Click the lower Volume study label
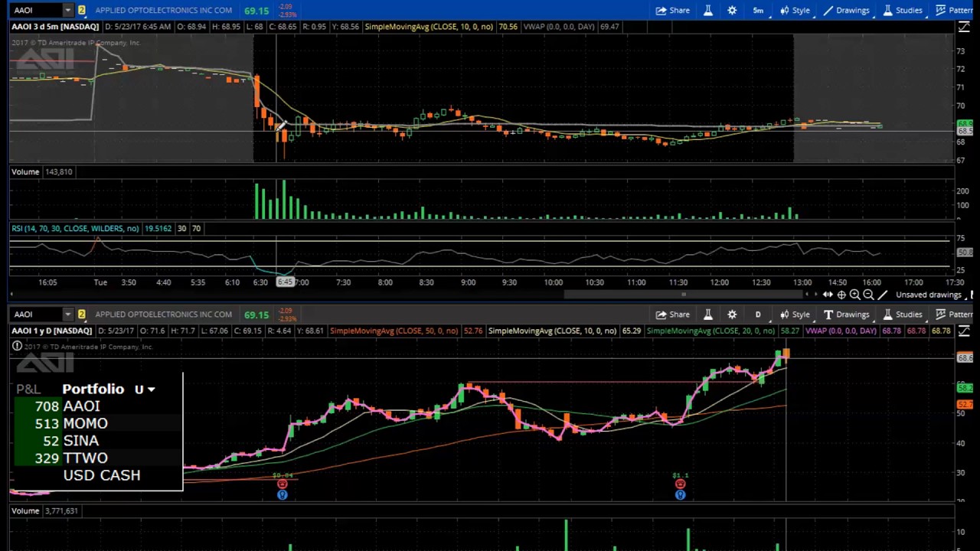980x551 pixels. coord(25,511)
